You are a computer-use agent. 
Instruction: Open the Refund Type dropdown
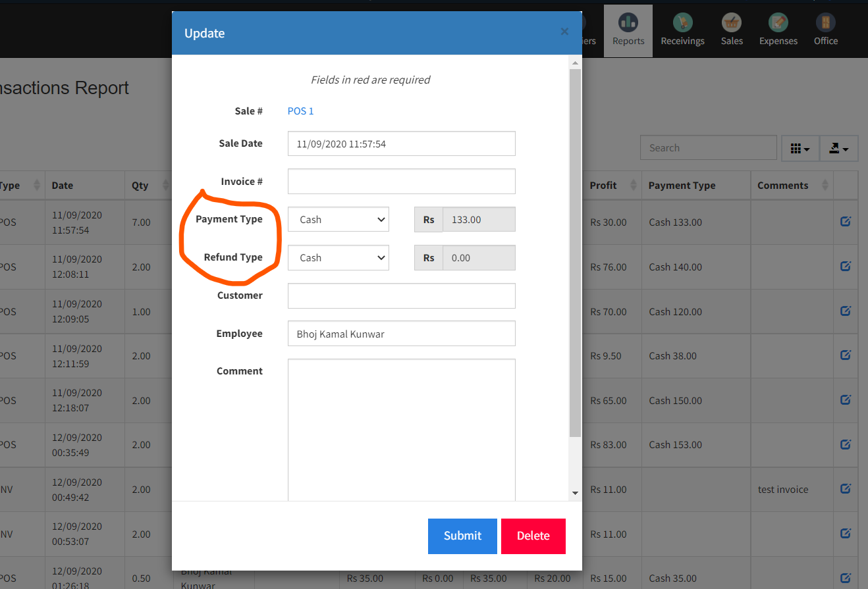coord(338,257)
